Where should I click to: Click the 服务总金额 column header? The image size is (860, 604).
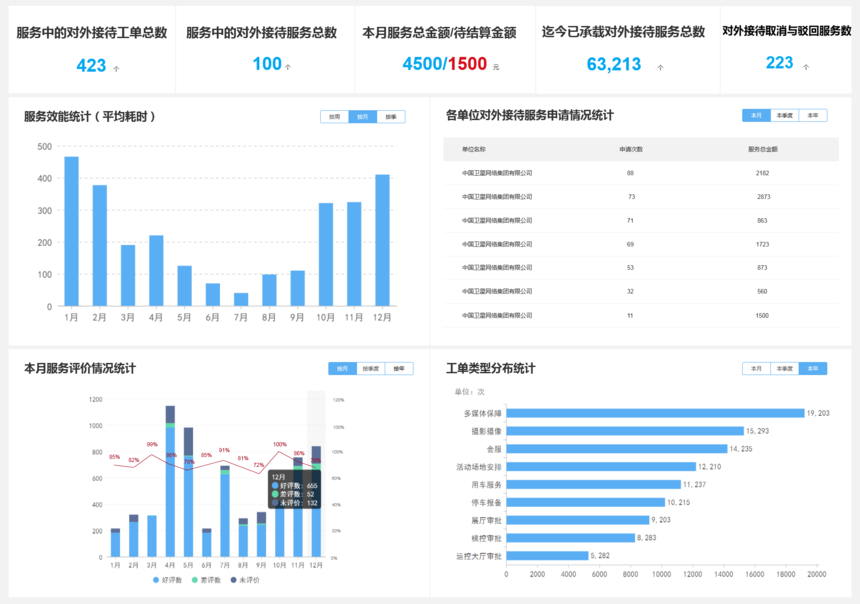[762, 149]
